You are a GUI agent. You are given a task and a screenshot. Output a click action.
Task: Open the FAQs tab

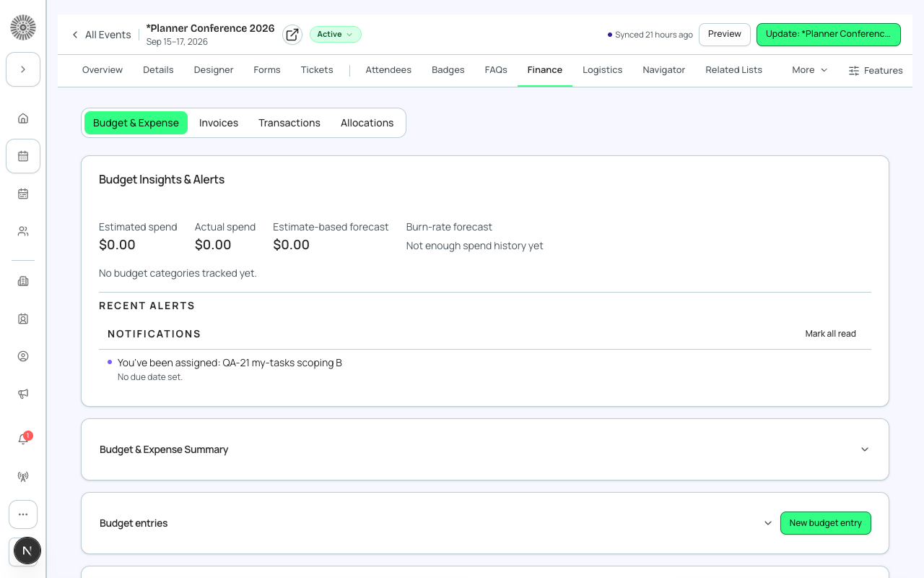click(x=496, y=70)
